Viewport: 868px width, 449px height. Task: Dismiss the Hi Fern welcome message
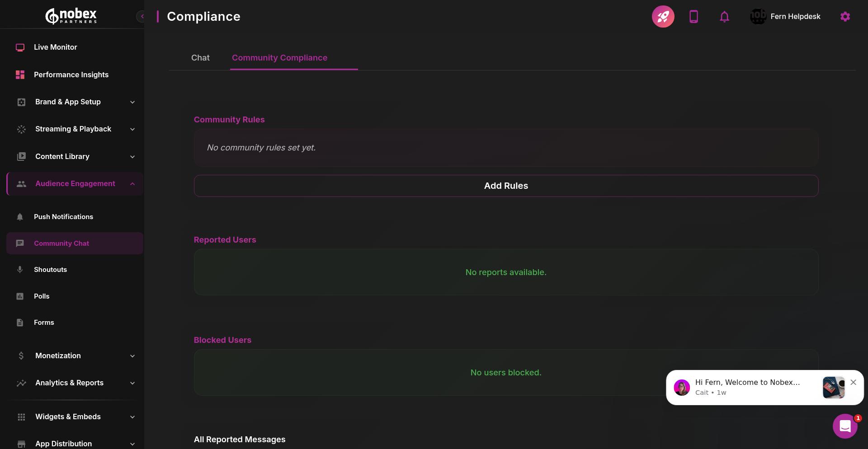click(x=853, y=382)
